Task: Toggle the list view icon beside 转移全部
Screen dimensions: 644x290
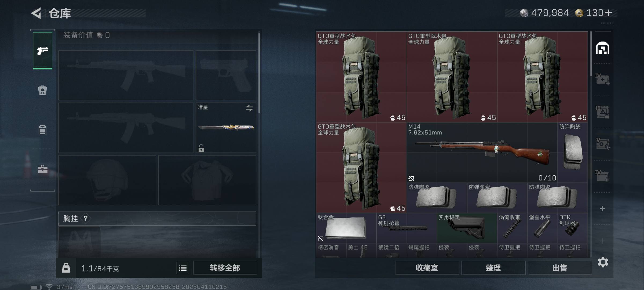Action: [183, 268]
